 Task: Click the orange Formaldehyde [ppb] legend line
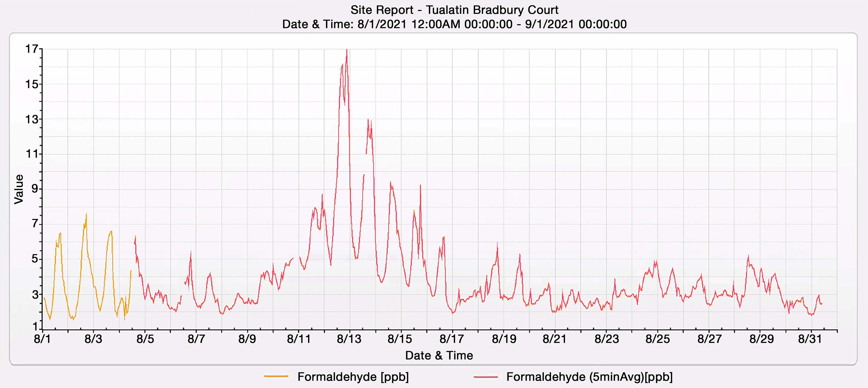pyautogui.click(x=276, y=376)
